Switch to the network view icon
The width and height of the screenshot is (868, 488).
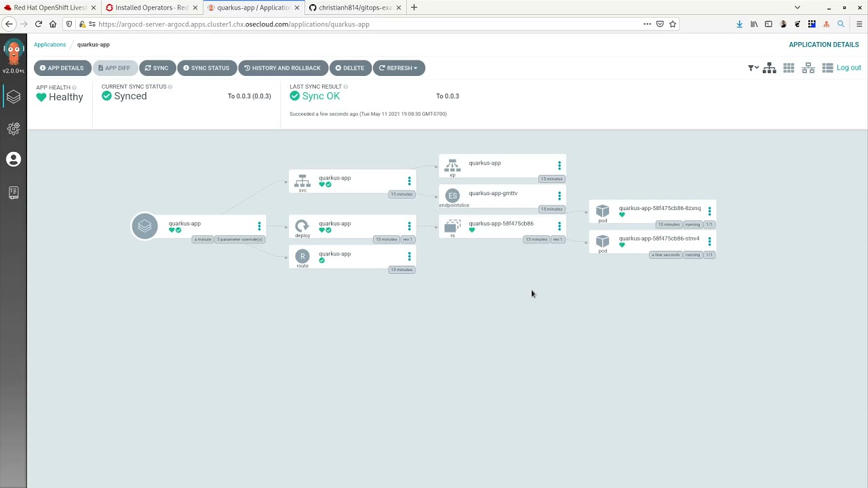(x=808, y=68)
